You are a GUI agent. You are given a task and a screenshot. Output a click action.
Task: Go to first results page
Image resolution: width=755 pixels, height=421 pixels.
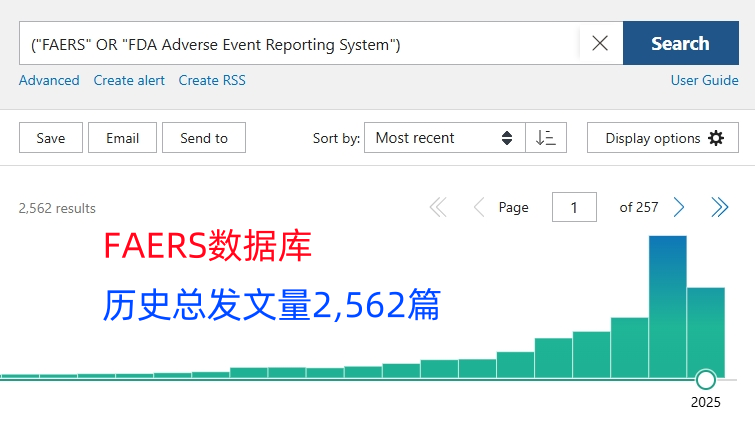point(438,208)
